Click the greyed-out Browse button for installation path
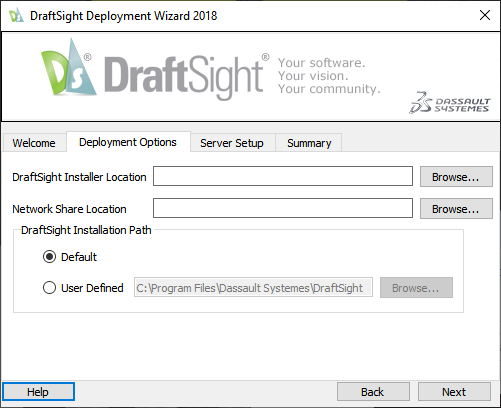501x408 pixels. point(416,288)
